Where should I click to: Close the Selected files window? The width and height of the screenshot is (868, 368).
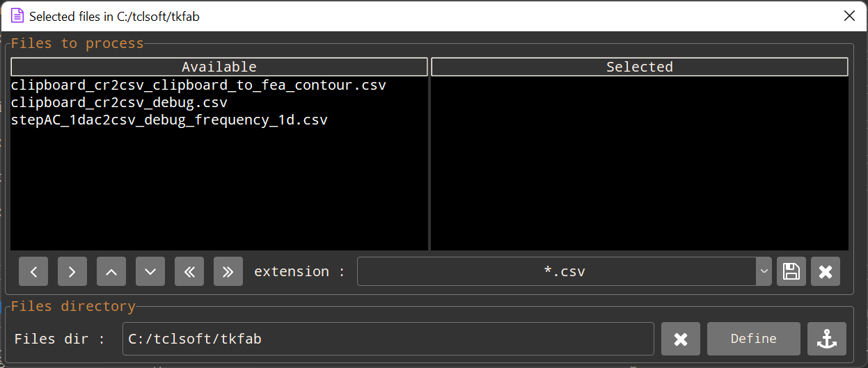tap(849, 16)
